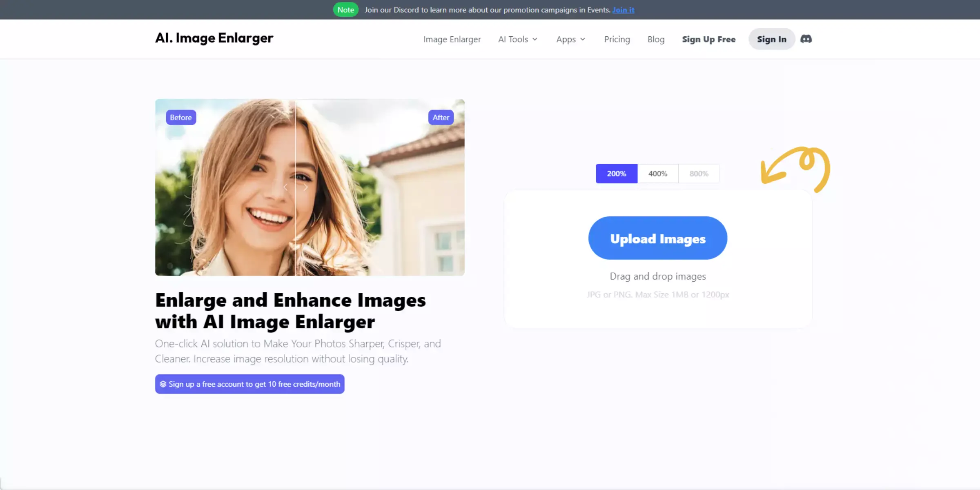Open the Blog page
Screen dimensions: 980x490
[x=656, y=39]
